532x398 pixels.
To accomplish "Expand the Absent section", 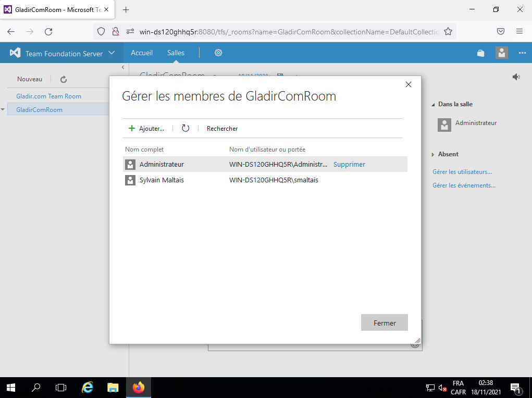I will 433,155.
